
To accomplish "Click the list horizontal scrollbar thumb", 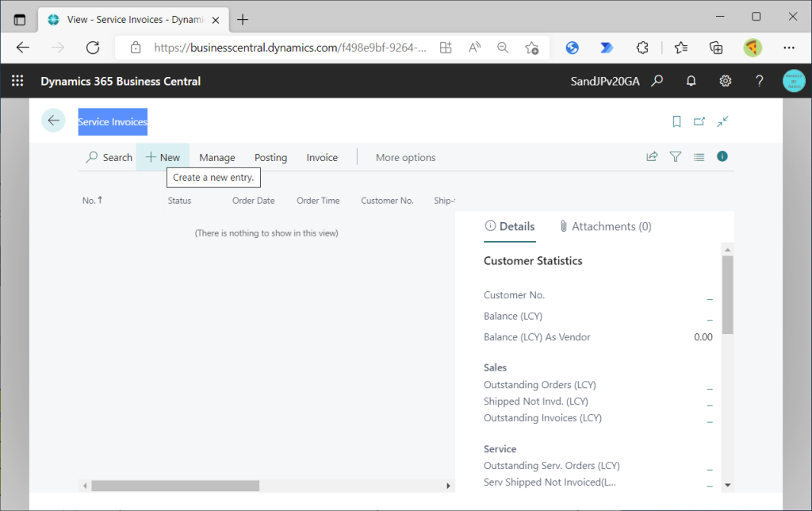I will click(x=175, y=486).
